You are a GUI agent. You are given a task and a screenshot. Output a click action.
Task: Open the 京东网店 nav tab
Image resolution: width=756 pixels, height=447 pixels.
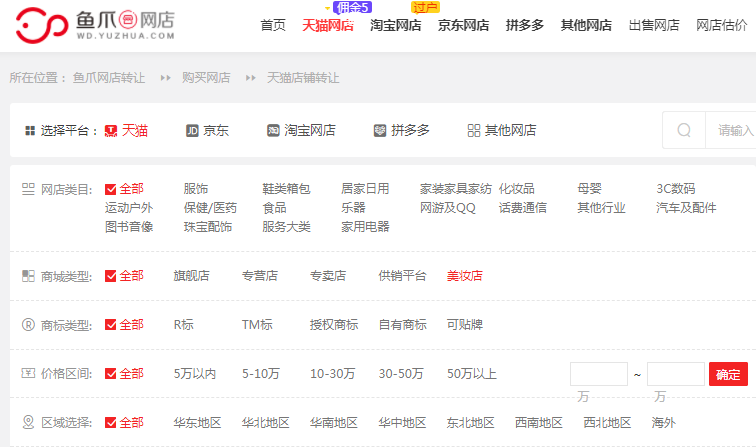(x=463, y=25)
